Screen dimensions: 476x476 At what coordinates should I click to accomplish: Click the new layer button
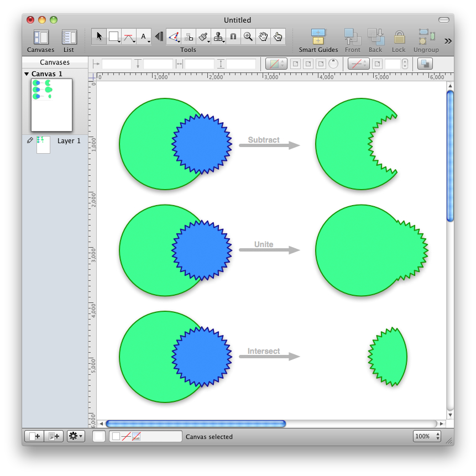pos(54,436)
